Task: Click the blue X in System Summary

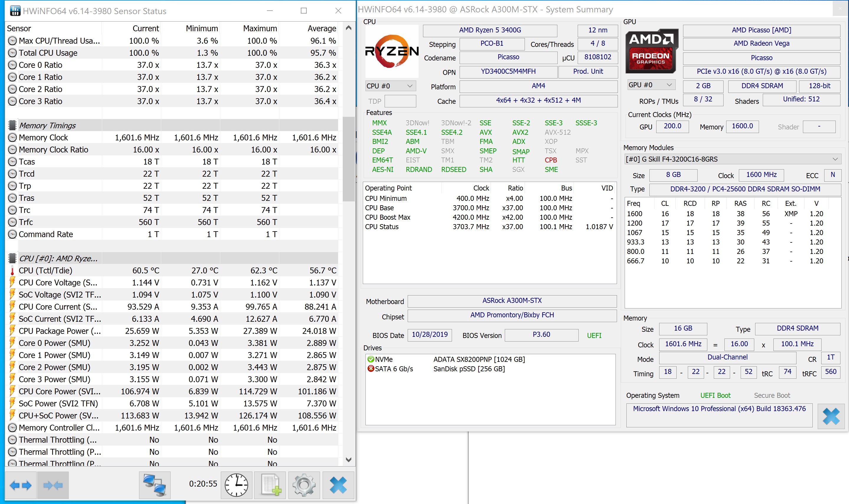Action: (x=831, y=416)
